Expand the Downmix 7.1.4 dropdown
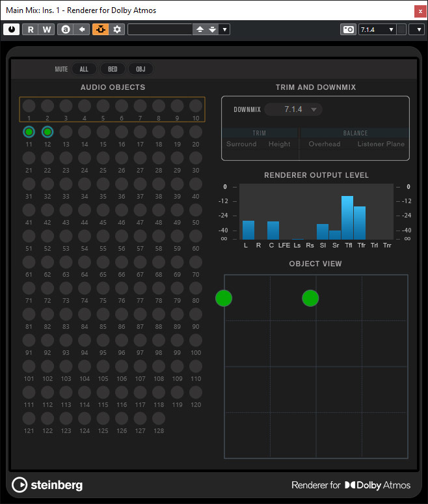The width and height of the screenshot is (428, 504). click(293, 109)
